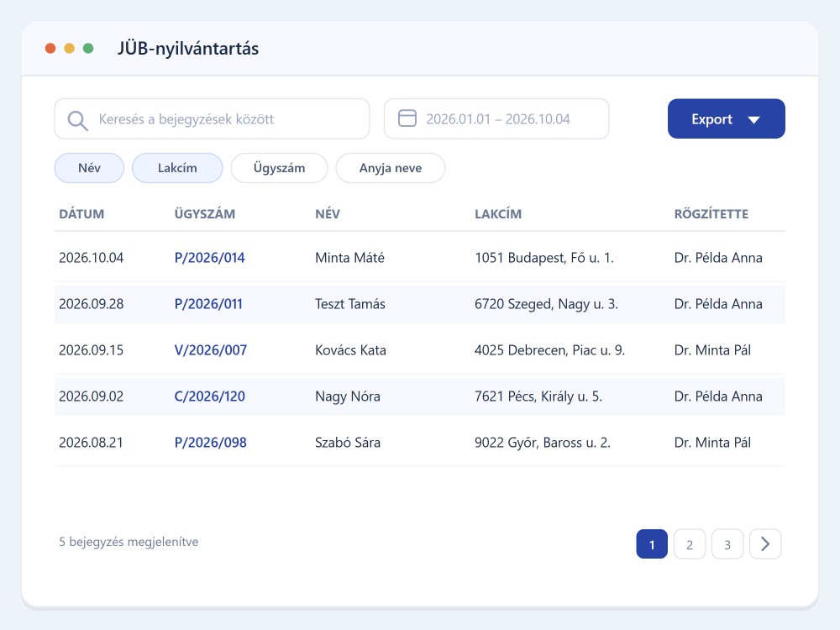This screenshot has height=630, width=840.
Task: Click address 7621 Pécs, Király u. 5.
Action: (538, 396)
